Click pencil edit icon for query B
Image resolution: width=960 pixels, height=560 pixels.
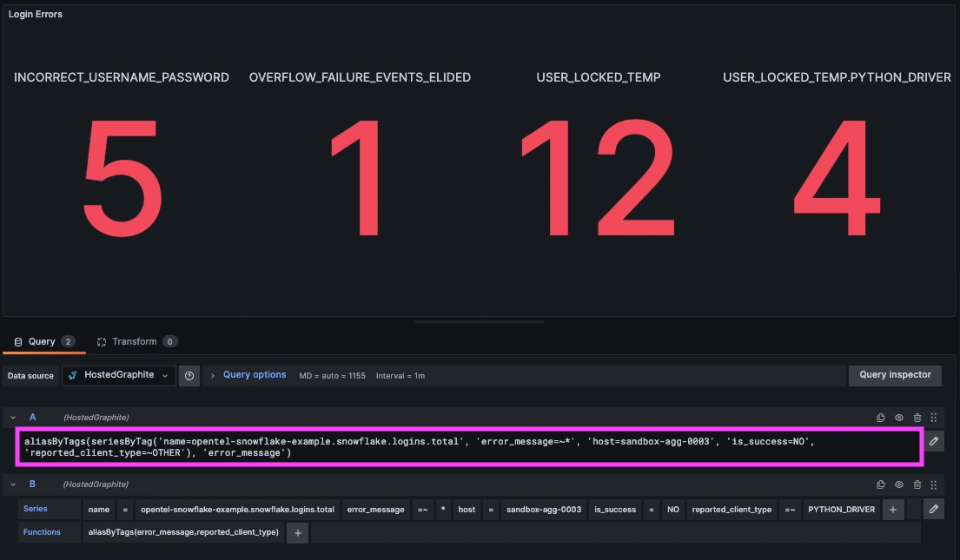[934, 509]
